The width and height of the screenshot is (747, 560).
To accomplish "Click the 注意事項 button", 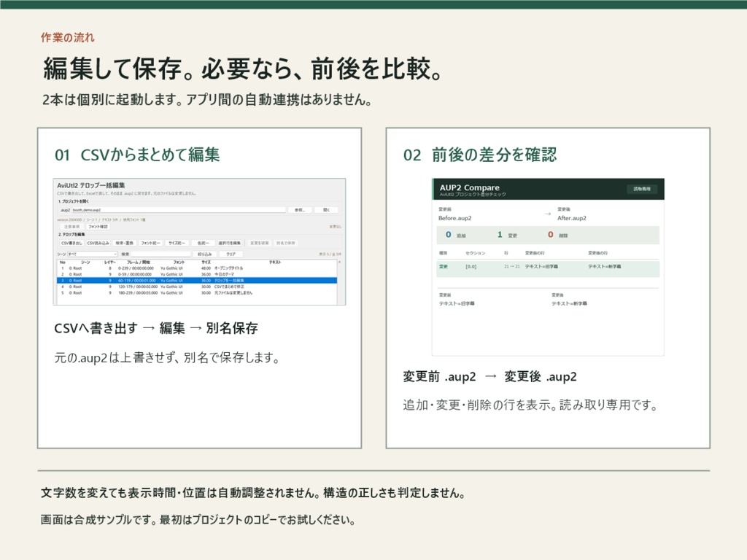I will click(x=71, y=227).
